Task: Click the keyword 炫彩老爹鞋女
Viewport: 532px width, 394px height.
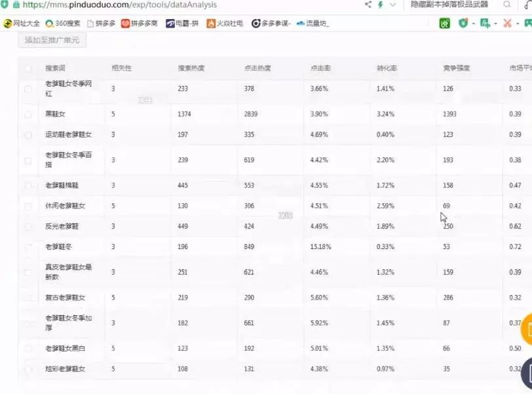Action: 65,369
